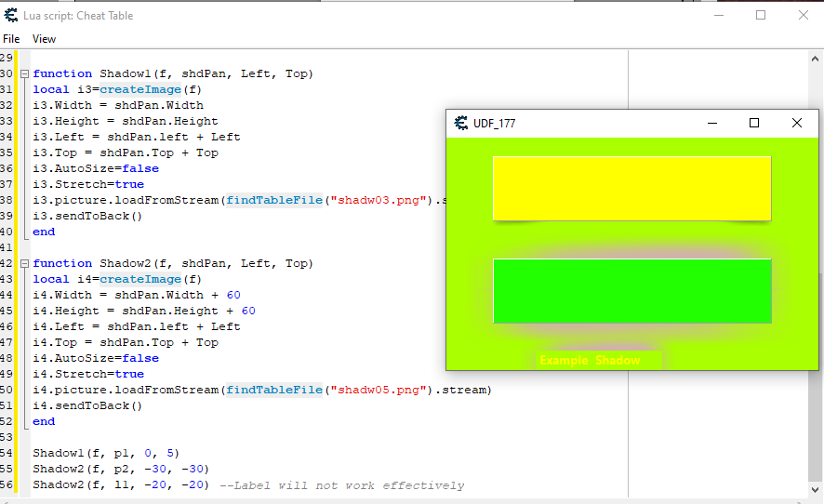Click the yellow panel in UDF_177

click(x=631, y=188)
